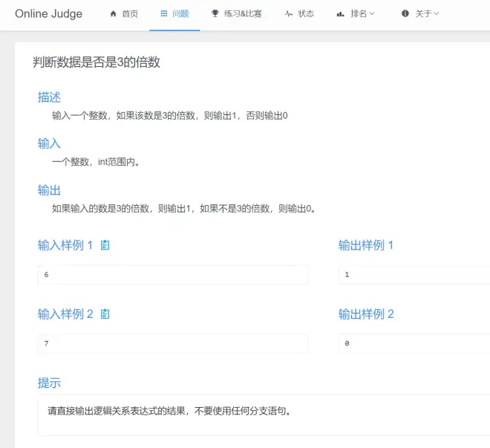Viewport: 490px width, 448px height.
Task: Click the output sample 1 box showing 1
Action: (414, 275)
